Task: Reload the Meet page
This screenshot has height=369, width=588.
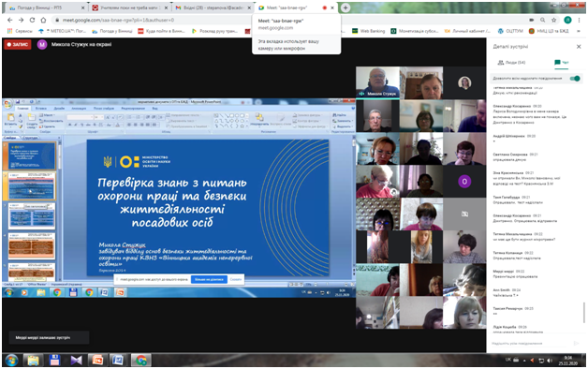Action: click(32, 20)
